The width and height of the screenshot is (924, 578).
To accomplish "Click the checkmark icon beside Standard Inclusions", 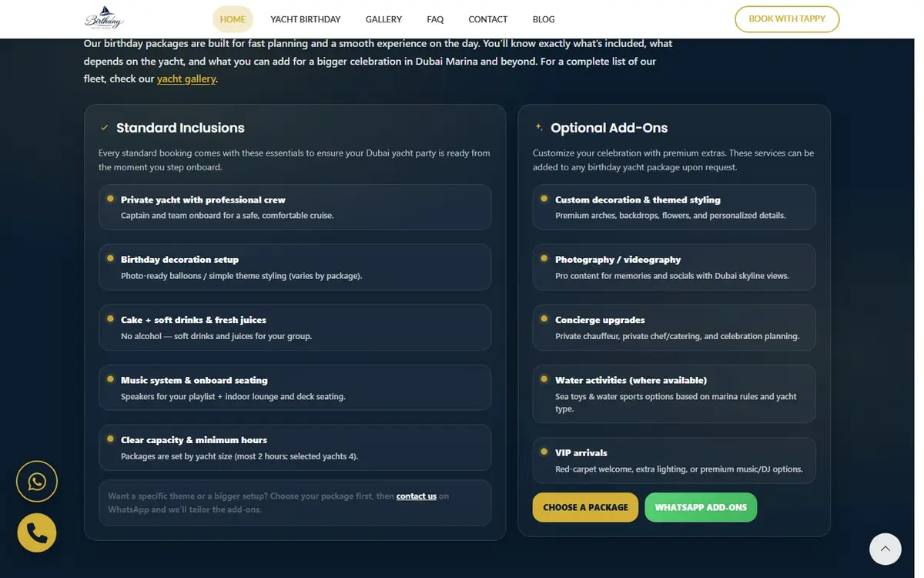I will pos(105,128).
